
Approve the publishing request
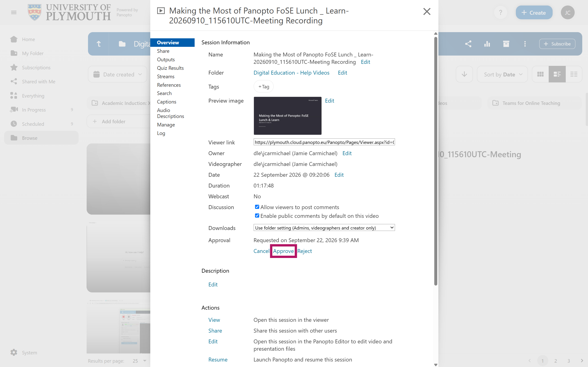pyautogui.click(x=283, y=251)
